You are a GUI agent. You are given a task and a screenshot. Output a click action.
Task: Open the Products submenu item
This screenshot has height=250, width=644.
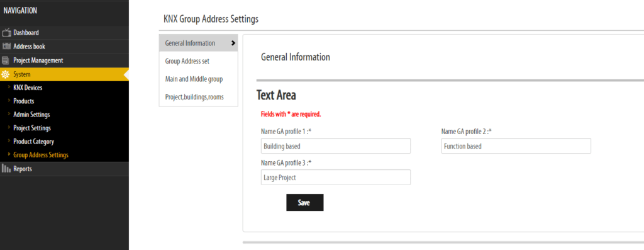23,101
